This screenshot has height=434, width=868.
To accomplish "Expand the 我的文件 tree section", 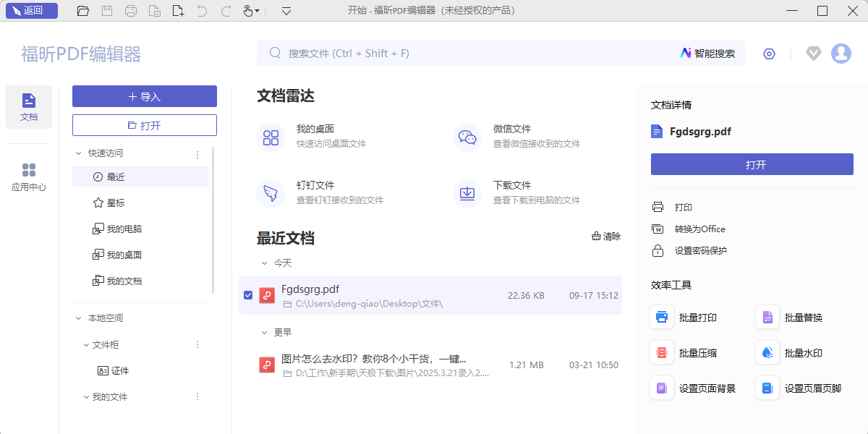I will click(x=86, y=396).
